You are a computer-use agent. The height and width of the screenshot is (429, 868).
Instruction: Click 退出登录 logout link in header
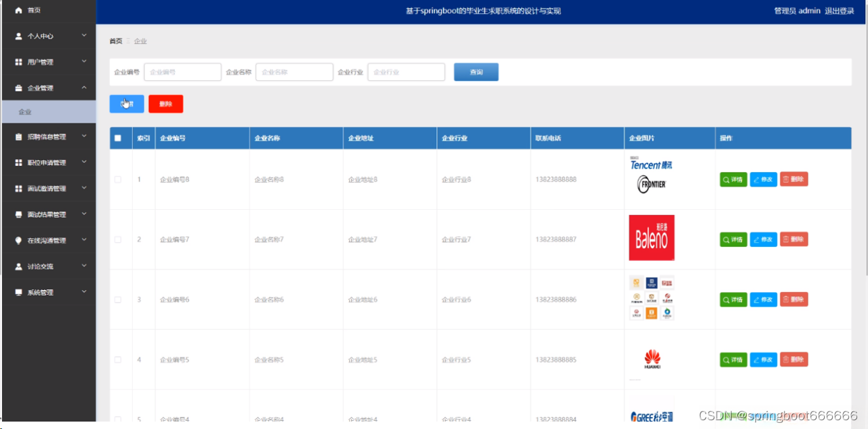839,11
